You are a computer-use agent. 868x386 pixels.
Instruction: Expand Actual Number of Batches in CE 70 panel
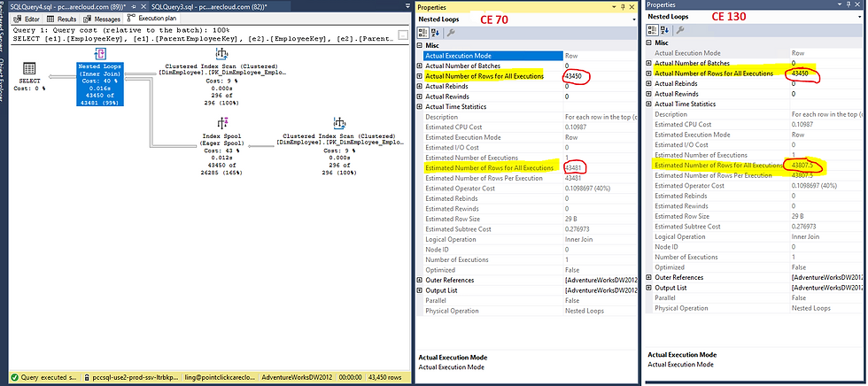click(419, 66)
